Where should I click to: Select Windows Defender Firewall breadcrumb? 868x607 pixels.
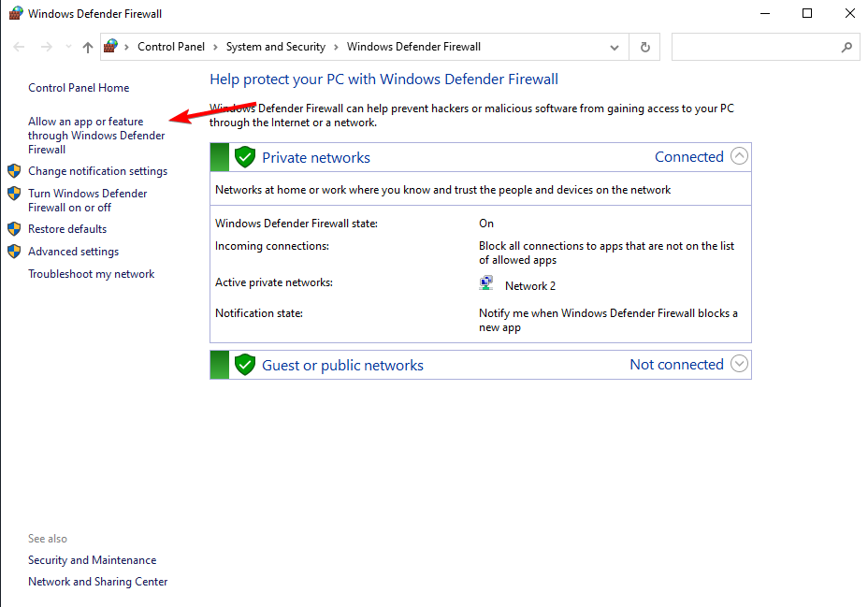(413, 47)
